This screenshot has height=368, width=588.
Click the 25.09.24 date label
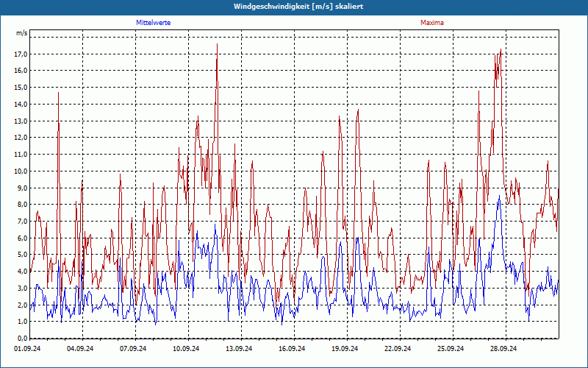[x=450, y=349]
